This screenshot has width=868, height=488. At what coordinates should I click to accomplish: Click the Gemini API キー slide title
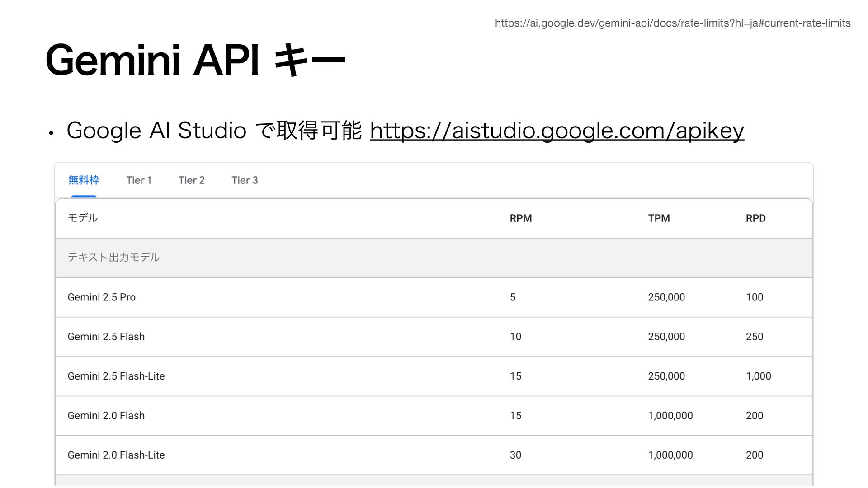(x=196, y=60)
